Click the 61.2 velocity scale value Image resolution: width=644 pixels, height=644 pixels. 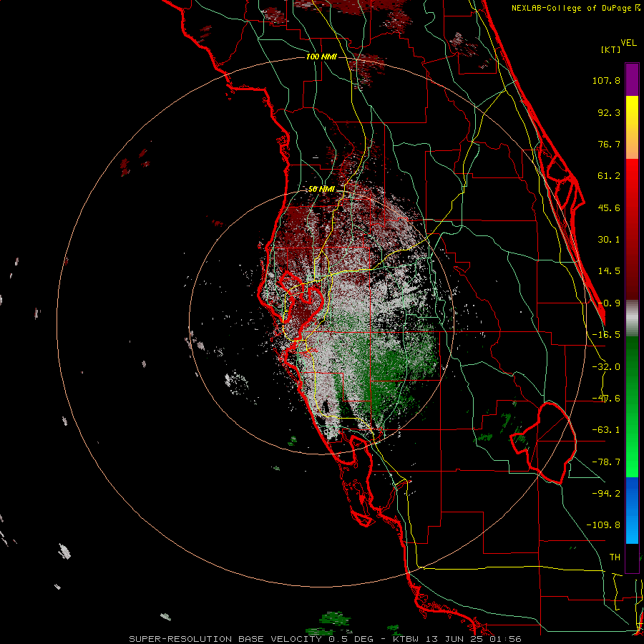point(609,176)
